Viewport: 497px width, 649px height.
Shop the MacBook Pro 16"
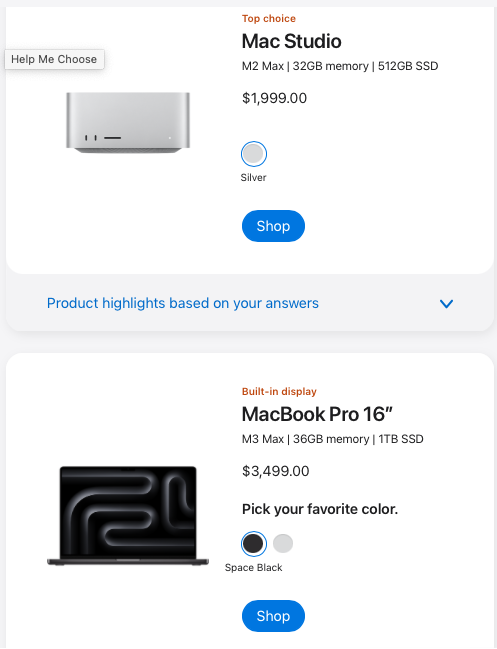[x=273, y=616]
